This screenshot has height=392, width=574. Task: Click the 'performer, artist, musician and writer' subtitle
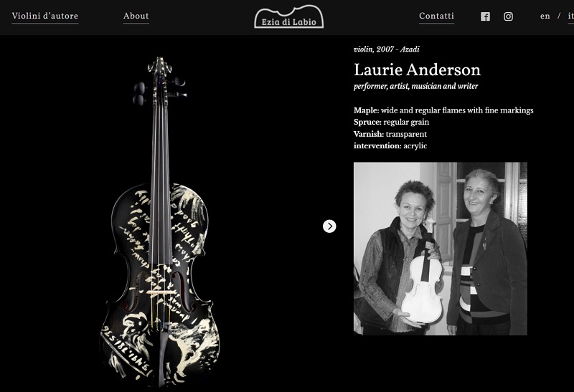point(416,86)
